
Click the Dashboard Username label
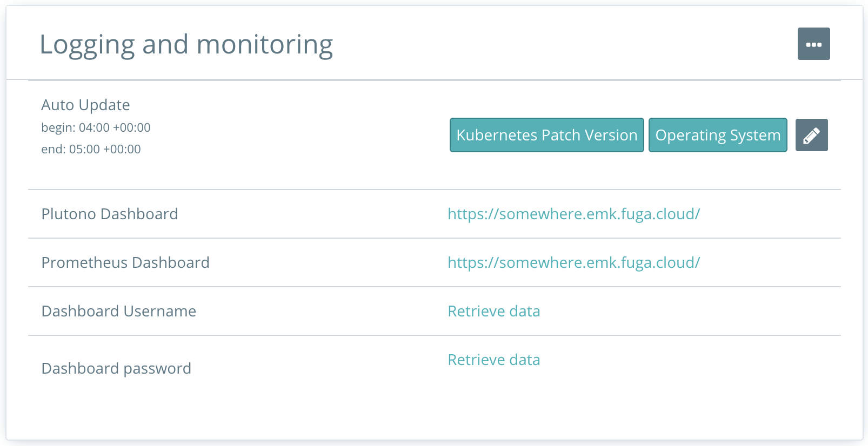(119, 311)
